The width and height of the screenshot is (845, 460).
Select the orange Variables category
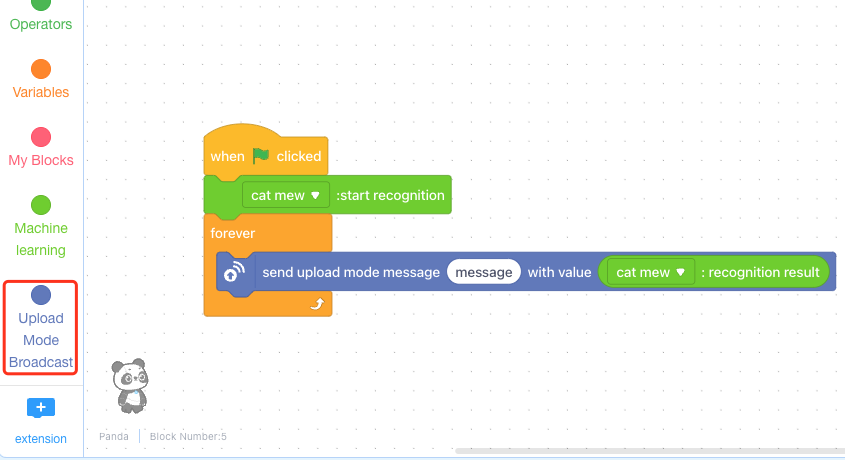[40, 80]
